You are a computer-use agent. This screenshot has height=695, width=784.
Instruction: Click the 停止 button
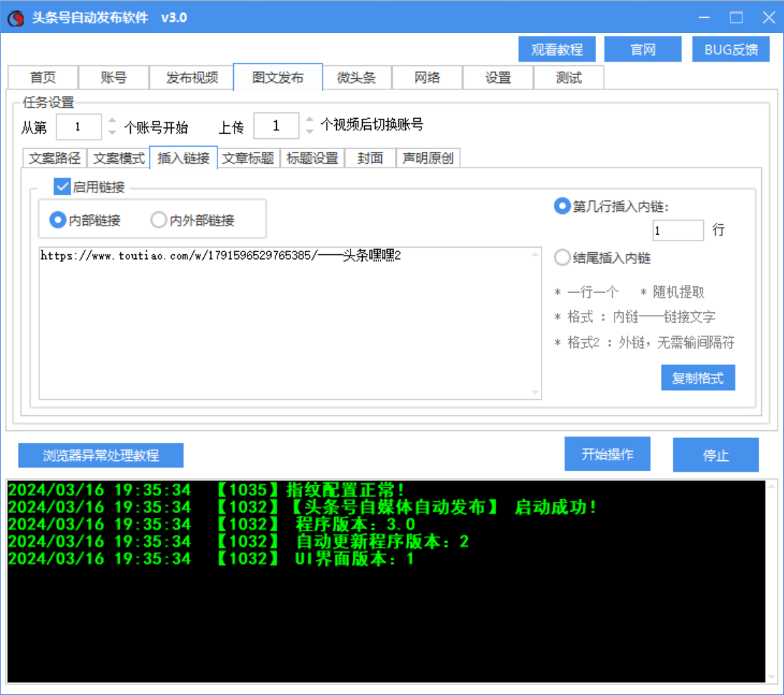(x=715, y=455)
